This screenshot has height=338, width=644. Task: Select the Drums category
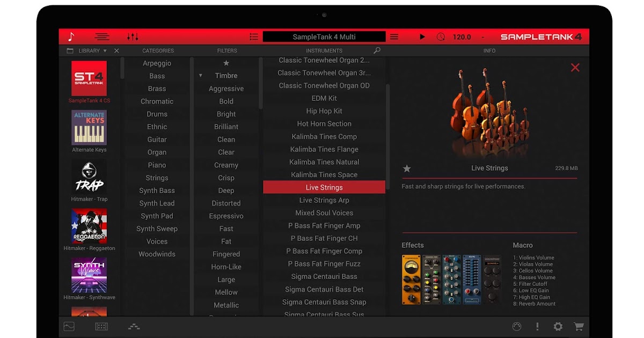pyautogui.click(x=157, y=114)
